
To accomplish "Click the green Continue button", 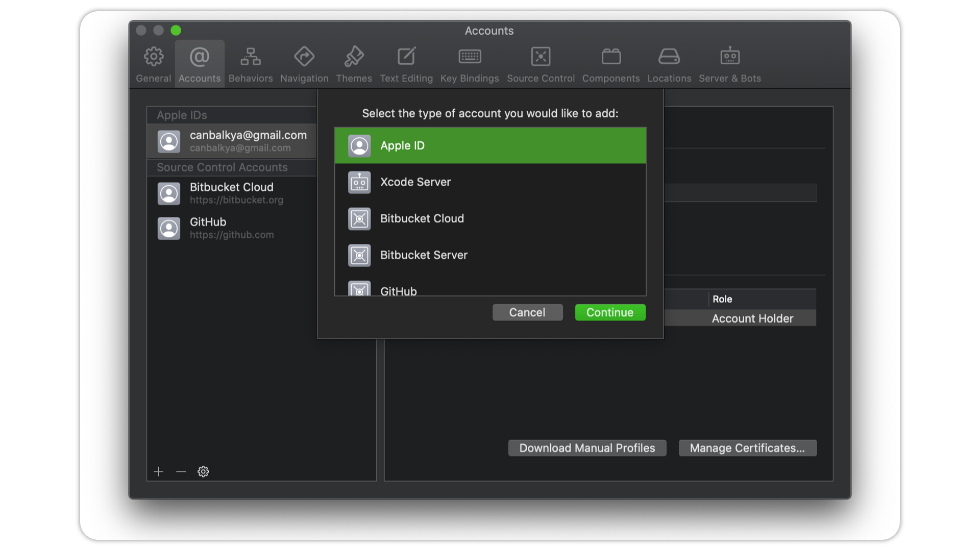I will 610,312.
